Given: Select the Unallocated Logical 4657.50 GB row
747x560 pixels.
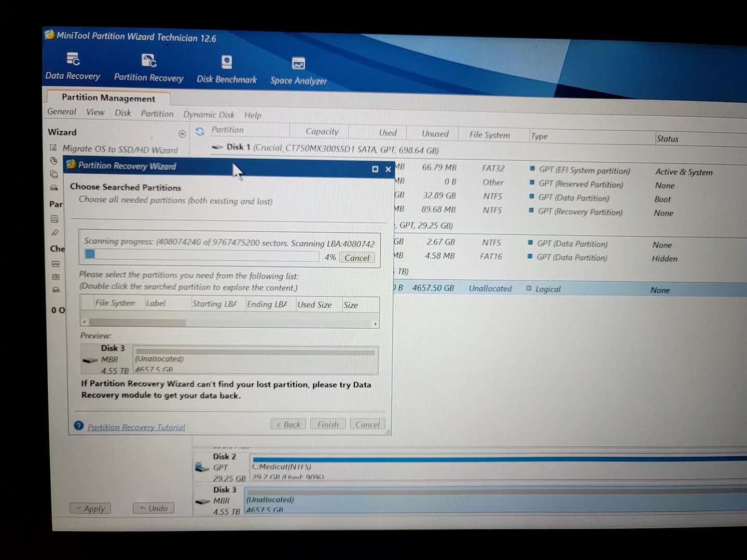Looking at the screenshot, I should (570, 289).
